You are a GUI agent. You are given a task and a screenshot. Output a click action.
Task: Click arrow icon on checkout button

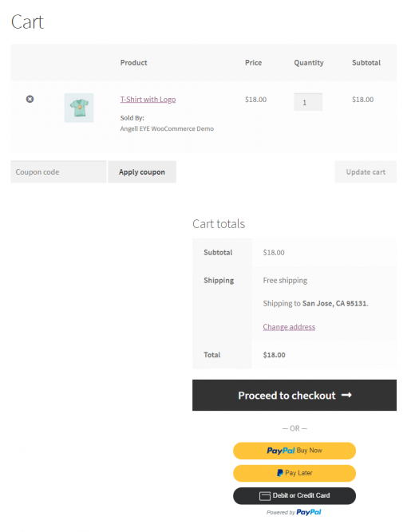click(346, 395)
